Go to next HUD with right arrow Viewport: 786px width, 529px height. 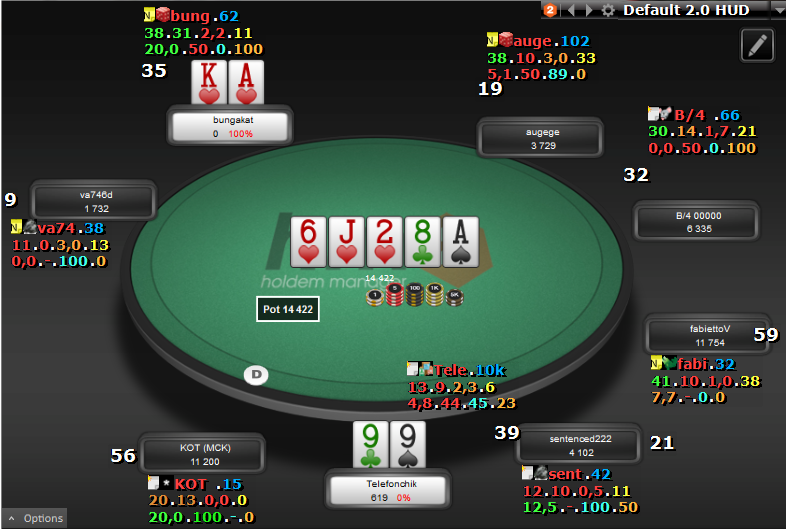pyautogui.click(x=589, y=10)
